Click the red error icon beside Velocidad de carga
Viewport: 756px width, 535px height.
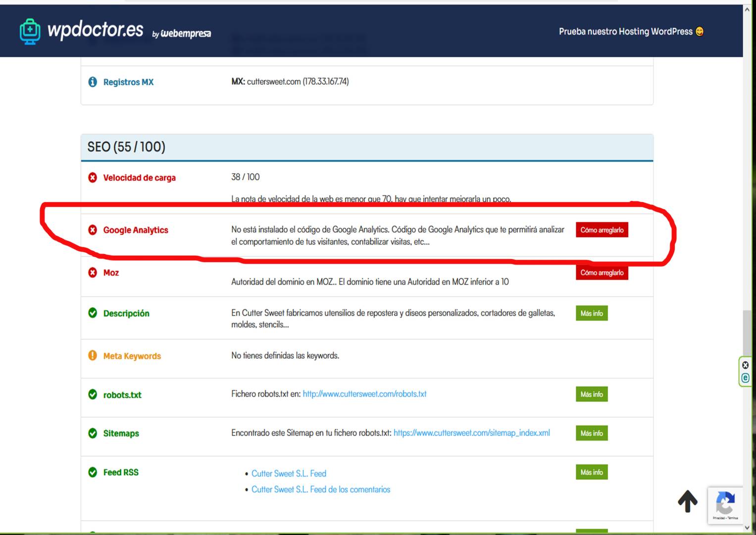point(93,177)
